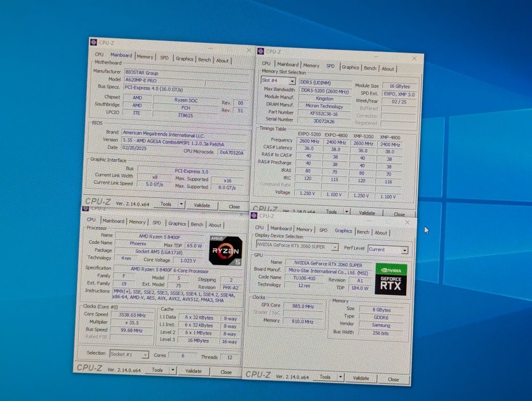This screenshot has height=401, width=532.
Task: Open the Memory tab in the CPU window
Action: tap(137, 222)
